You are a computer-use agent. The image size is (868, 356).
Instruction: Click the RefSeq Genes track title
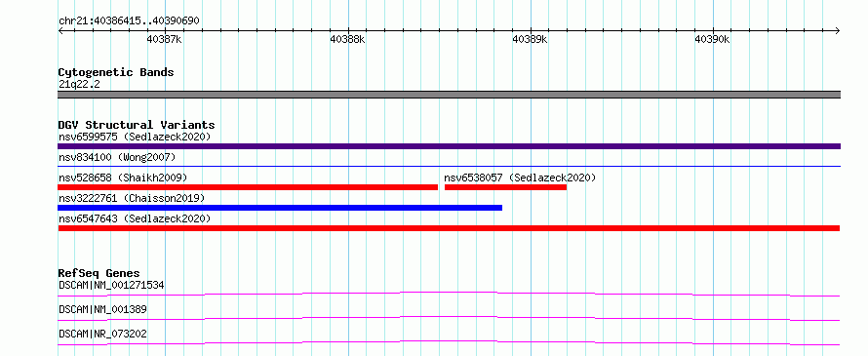[99, 273]
